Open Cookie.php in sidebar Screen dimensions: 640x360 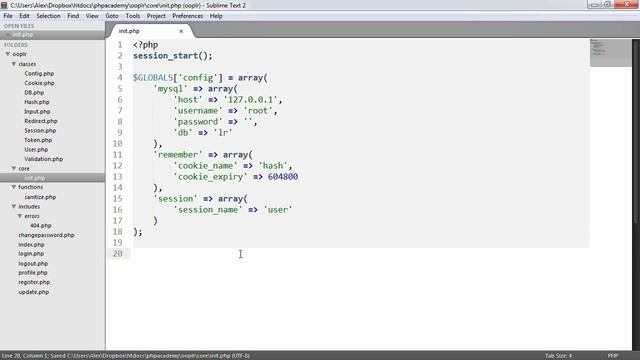click(x=39, y=83)
